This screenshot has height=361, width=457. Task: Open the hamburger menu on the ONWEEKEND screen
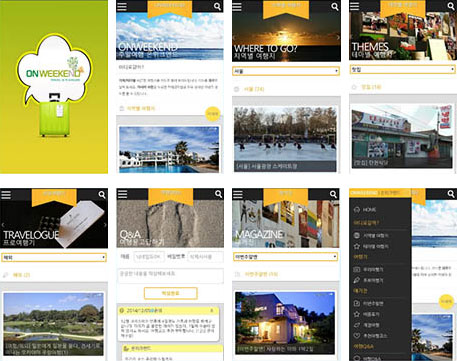click(122, 7)
